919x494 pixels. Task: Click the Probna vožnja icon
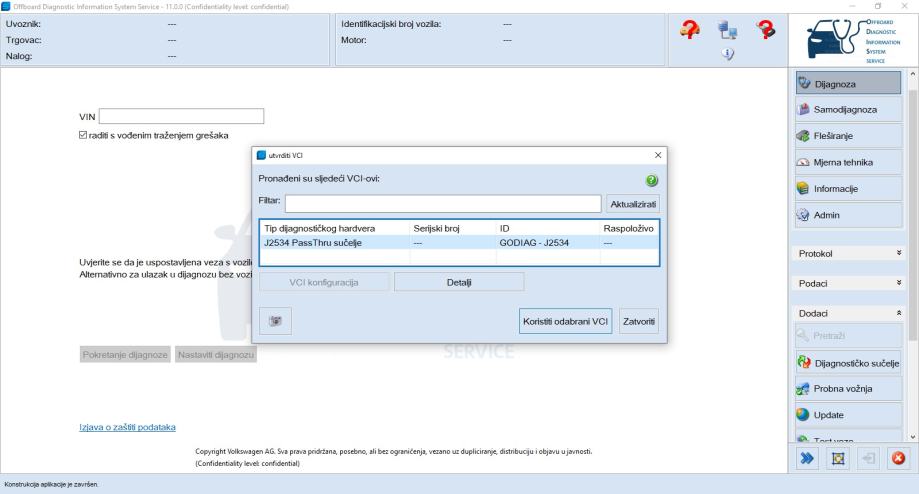(x=803, y=389)
